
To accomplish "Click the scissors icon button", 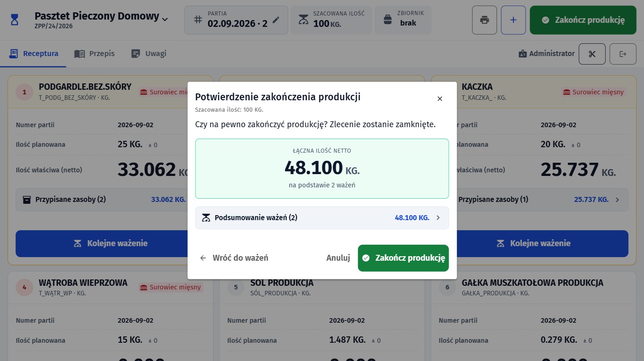I will 592,54.
